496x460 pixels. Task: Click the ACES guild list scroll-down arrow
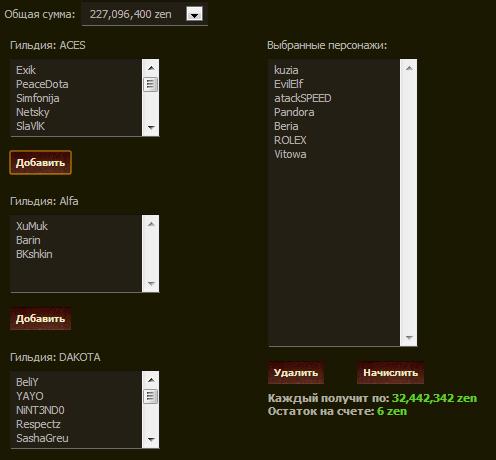click(151, 127)
